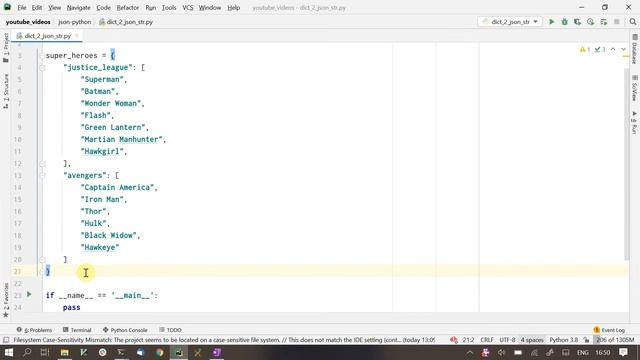Click the Profile run icon
This screenshot has width=640, height=360.
point(590,22)
